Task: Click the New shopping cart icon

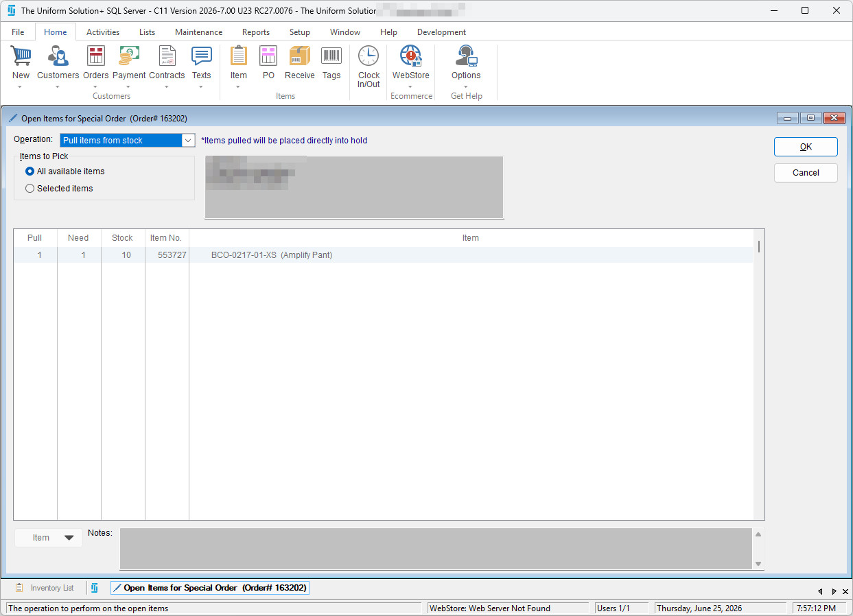Action: [21, 56]
